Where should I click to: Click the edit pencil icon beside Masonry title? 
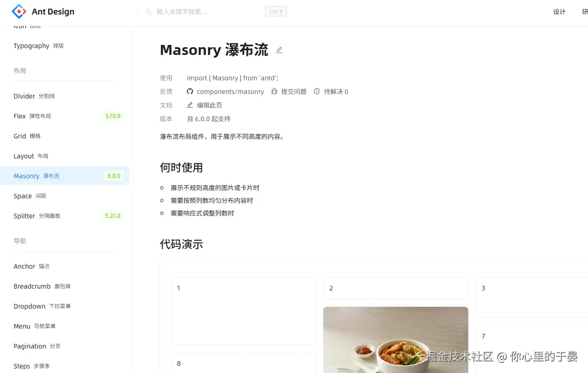pos(279,50)
